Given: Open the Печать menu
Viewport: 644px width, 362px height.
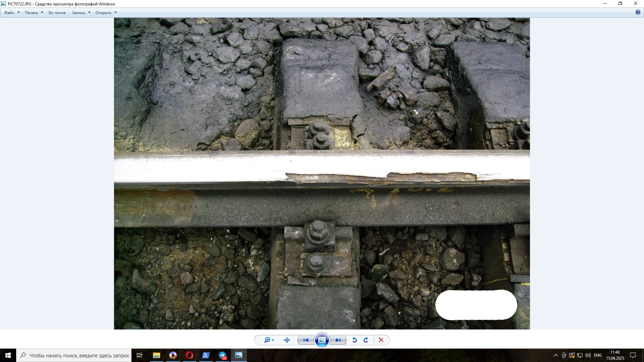Looking at the screenshot, I should [34, 13].
